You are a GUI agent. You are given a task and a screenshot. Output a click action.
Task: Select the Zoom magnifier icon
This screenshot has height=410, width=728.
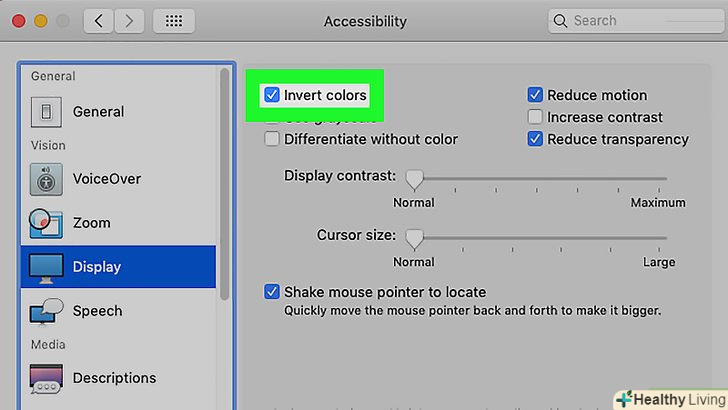(45, 223)
